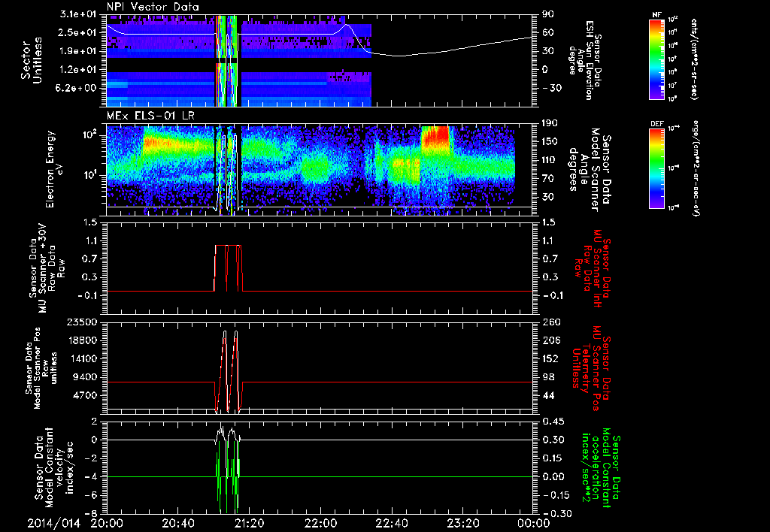Select the "110" scanner angle tick
This screenshot has height=532, width=770.
click(x=549, y=160)
